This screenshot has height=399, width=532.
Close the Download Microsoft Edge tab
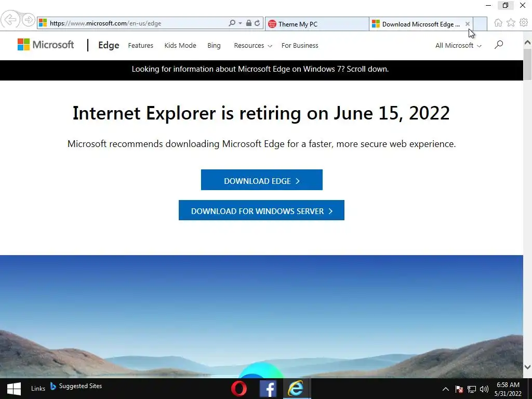point(468,24)
